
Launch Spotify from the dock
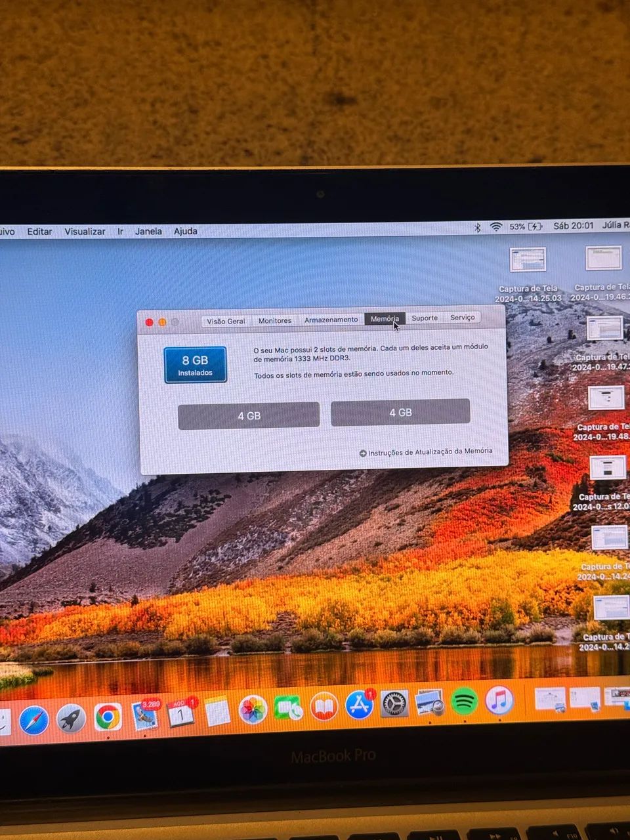click(x=465, y=702)
